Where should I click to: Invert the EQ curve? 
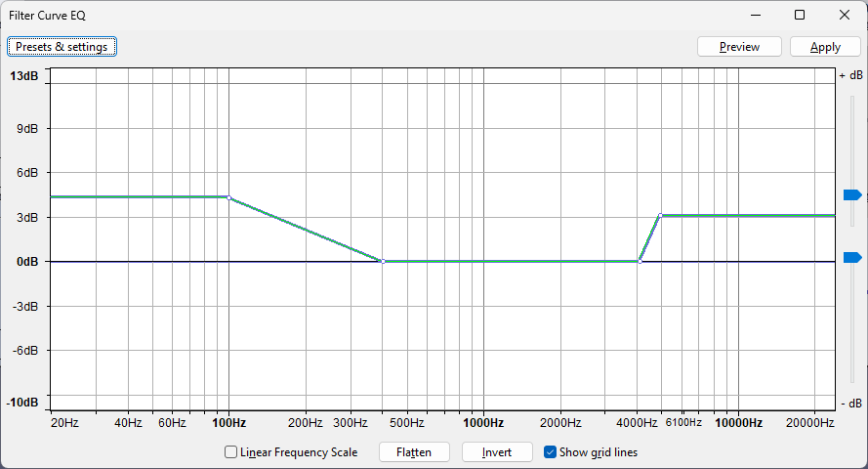497,451
